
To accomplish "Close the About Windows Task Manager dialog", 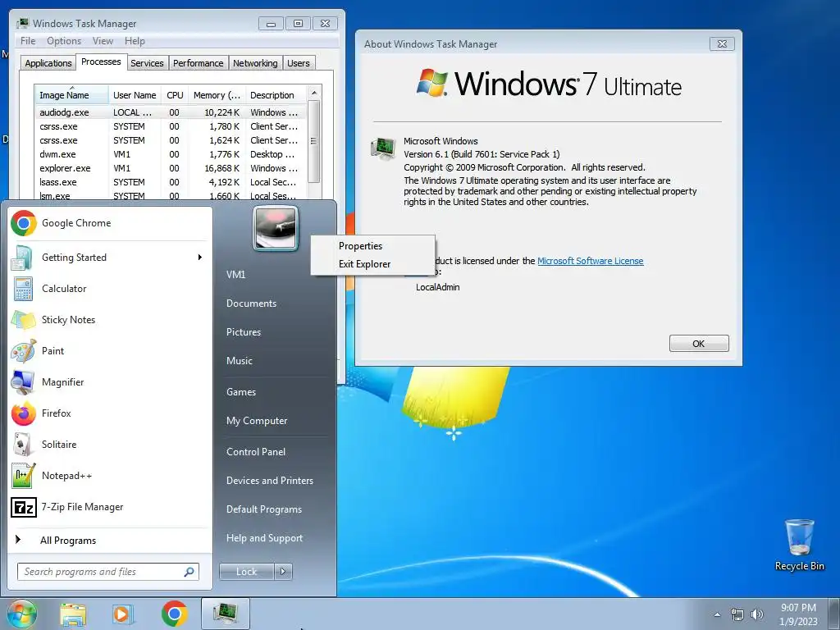I will (x=722, y=44).
